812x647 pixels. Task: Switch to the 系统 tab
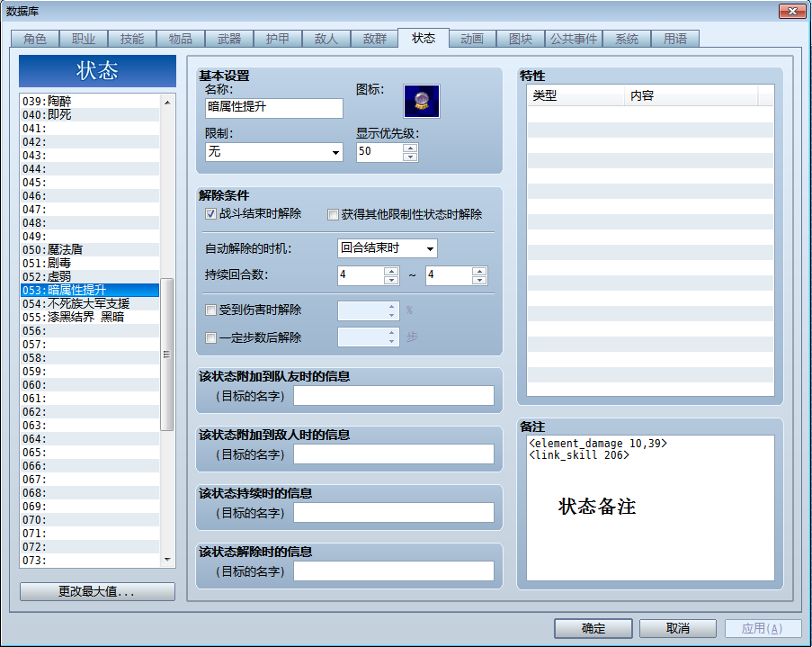627,39
